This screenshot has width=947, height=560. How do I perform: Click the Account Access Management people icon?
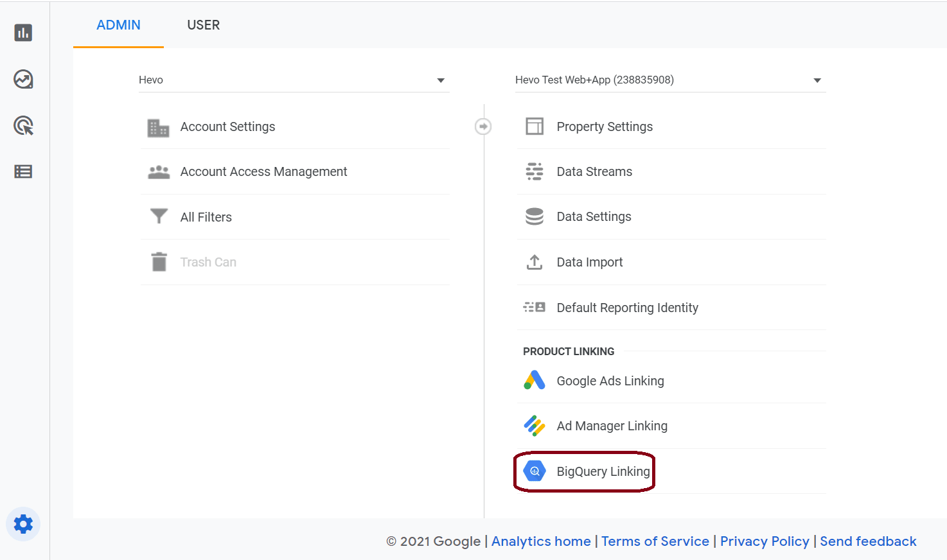[159, 172]
